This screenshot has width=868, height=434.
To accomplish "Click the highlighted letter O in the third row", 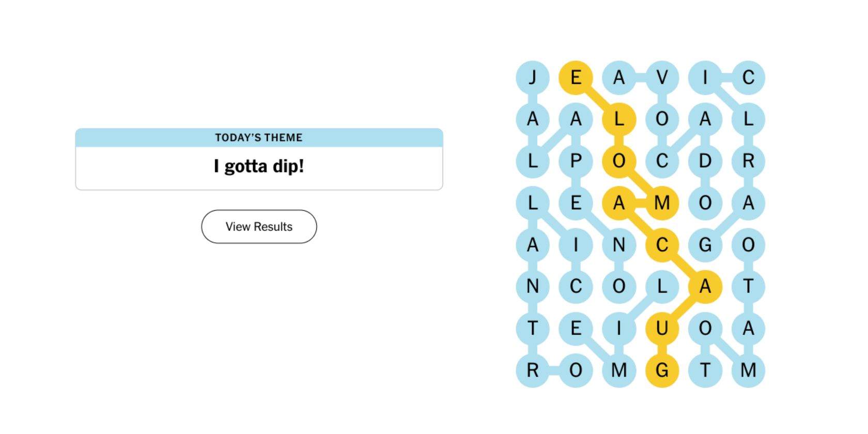I will [x=620, y=161].
